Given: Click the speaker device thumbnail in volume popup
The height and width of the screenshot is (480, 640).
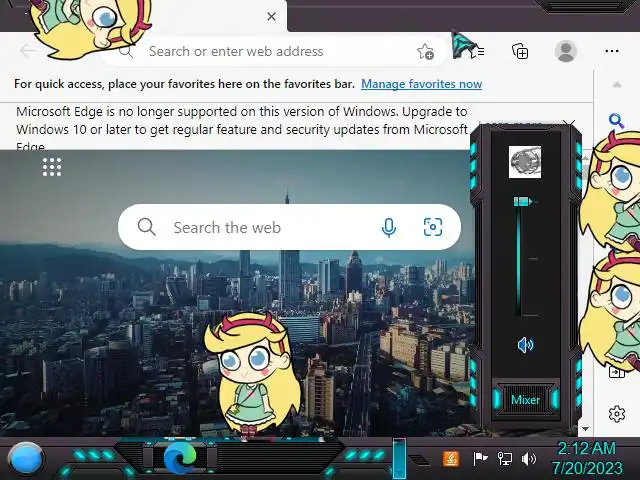Looking at the screenshot, I should pos(525,162).
